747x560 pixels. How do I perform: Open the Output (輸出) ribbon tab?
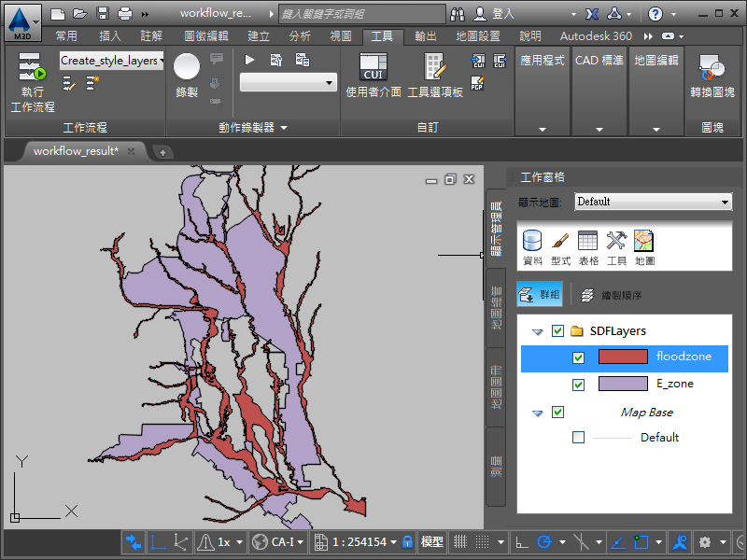coord(426,36)
